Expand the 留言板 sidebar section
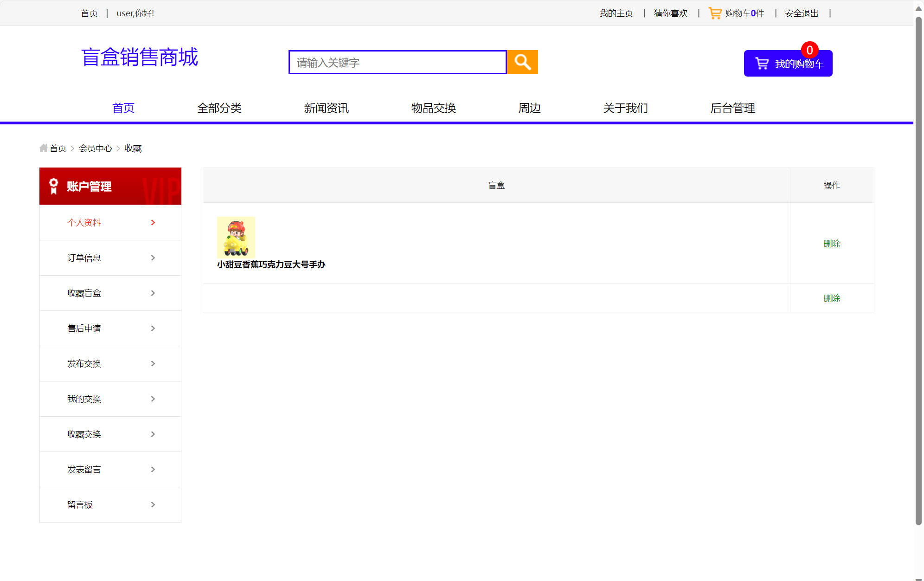Screen dimensions: 924x581 [80, 504]
